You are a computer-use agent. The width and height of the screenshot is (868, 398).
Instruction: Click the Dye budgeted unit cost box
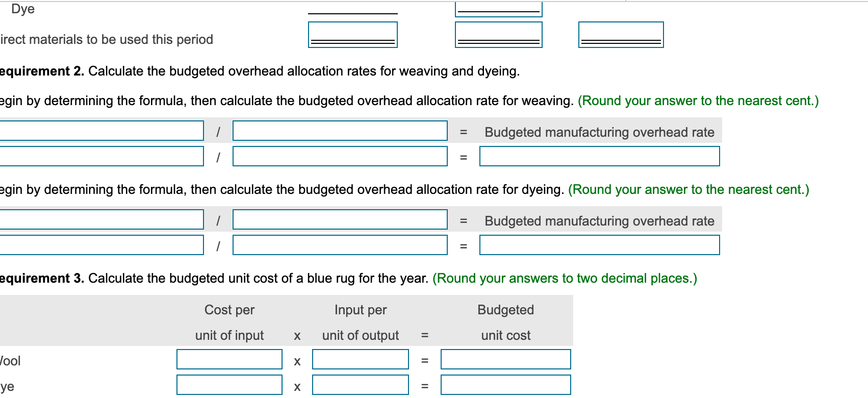tap(505, 385)
